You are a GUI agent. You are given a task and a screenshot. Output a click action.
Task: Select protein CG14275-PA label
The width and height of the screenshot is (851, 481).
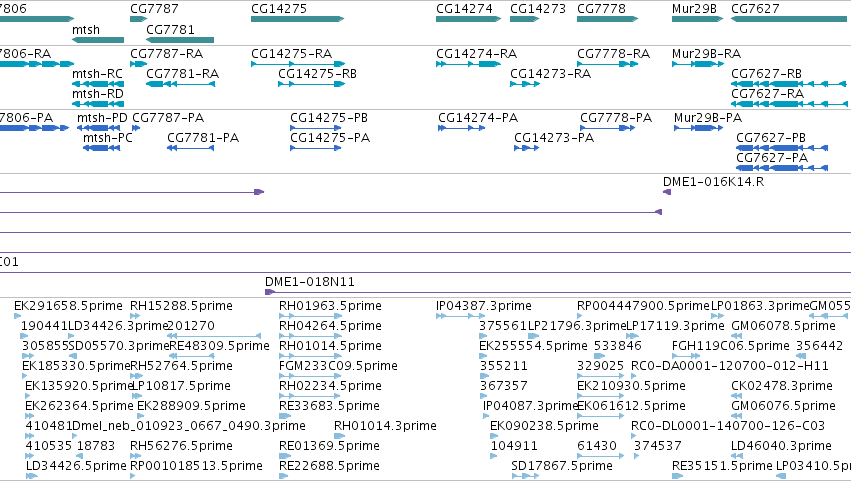pyautogui.click(x=330, y=138)
